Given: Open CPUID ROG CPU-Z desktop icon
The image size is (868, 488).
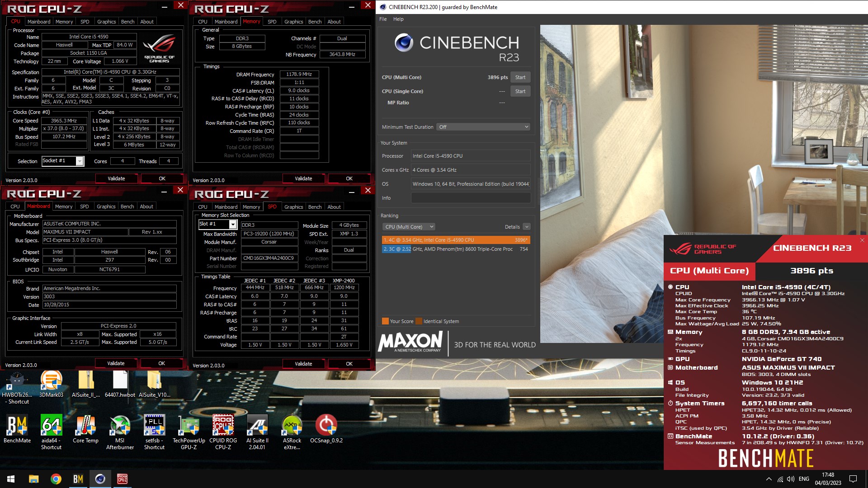Looking at the screenshot, I should 223,432.
